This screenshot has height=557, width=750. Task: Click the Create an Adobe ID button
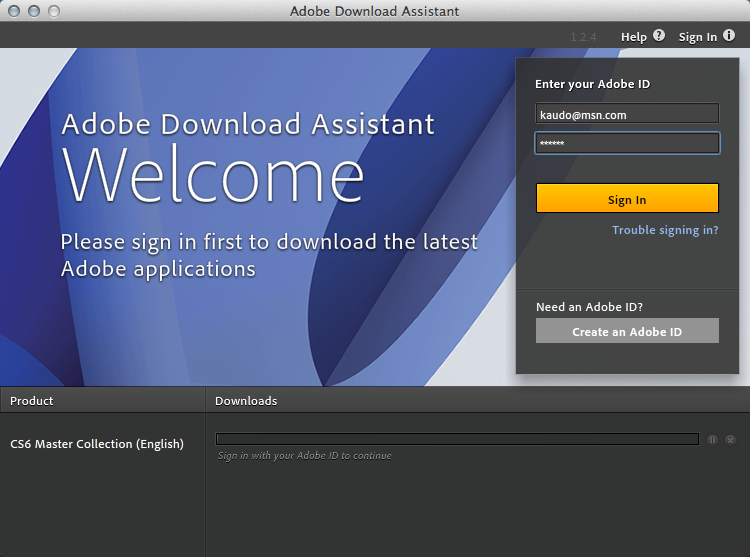(x=627, y=331)
